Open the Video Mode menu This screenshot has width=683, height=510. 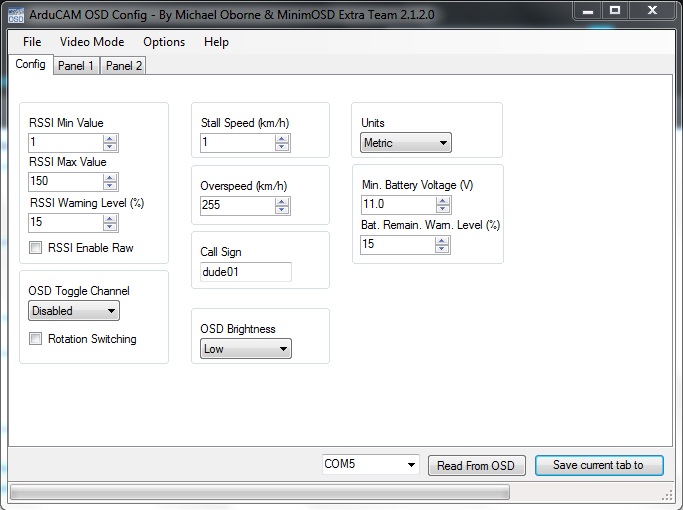pos(92,42)
